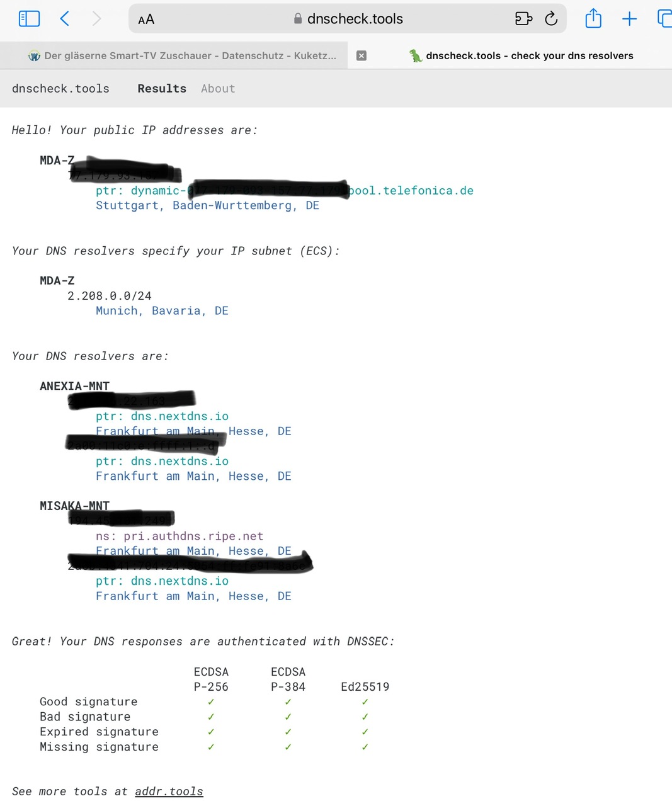Click the first ptr: dns.nextdns.io entry
Image resolution: width=672 pixels, height=806 pixels.
click(x=162, y=416)
